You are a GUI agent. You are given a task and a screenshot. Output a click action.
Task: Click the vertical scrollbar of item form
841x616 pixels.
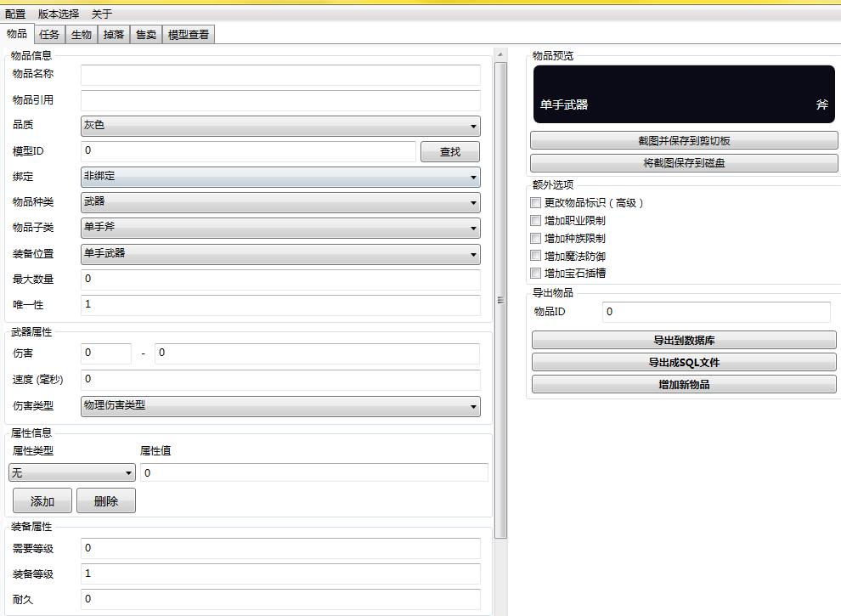coord(500,301)
